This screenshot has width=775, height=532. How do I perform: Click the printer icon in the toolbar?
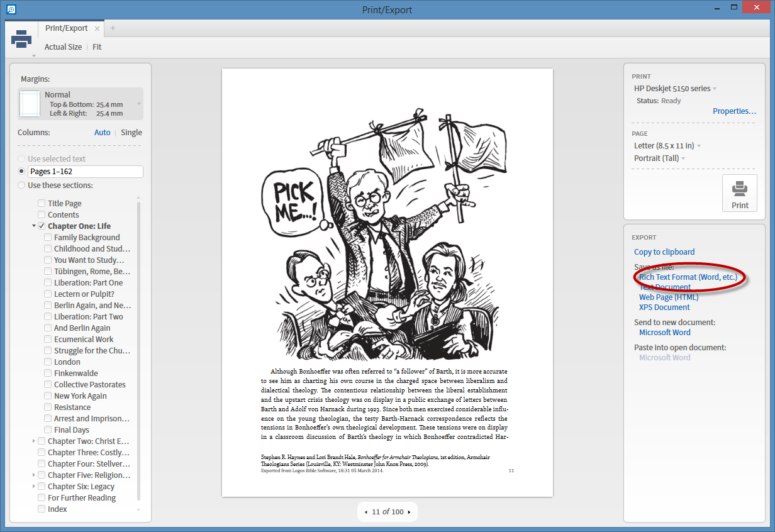[21, 39]
